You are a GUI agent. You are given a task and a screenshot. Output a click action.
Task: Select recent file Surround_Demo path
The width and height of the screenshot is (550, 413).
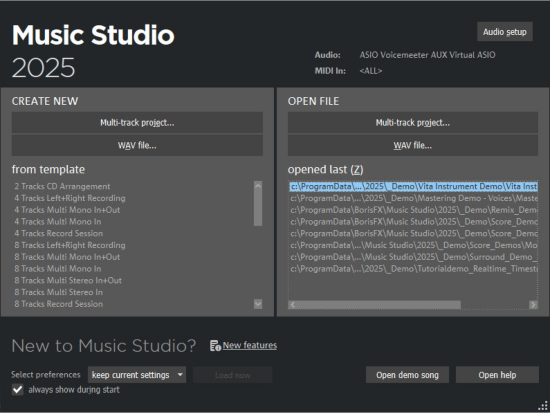414,257
